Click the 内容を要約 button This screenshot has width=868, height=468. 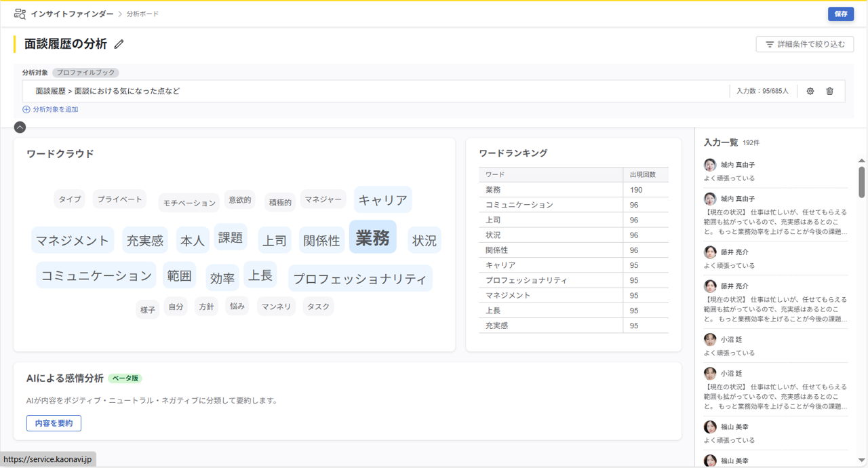(54, 423)
